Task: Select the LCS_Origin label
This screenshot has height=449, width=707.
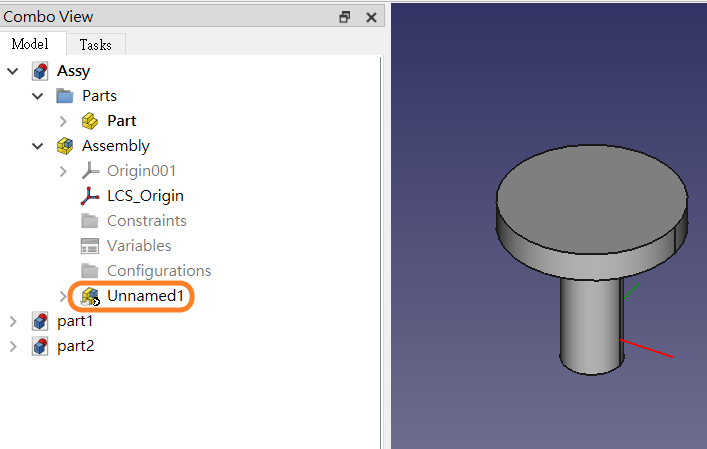Action: [146, 196]
